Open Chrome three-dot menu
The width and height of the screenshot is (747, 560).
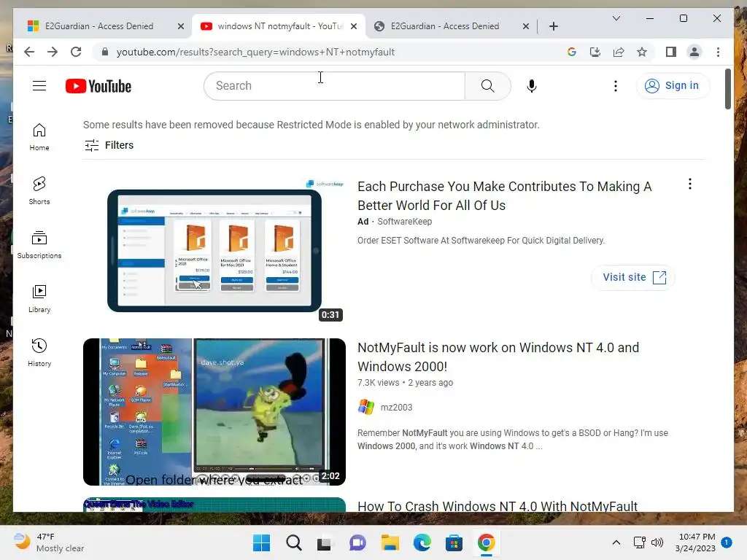point(718,52)
